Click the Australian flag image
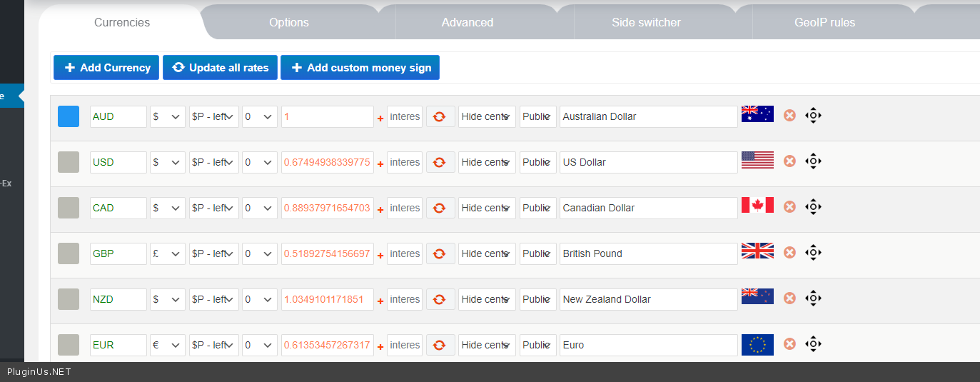The height and width of the screenshot is (382, 980). (x=757, y=114)
